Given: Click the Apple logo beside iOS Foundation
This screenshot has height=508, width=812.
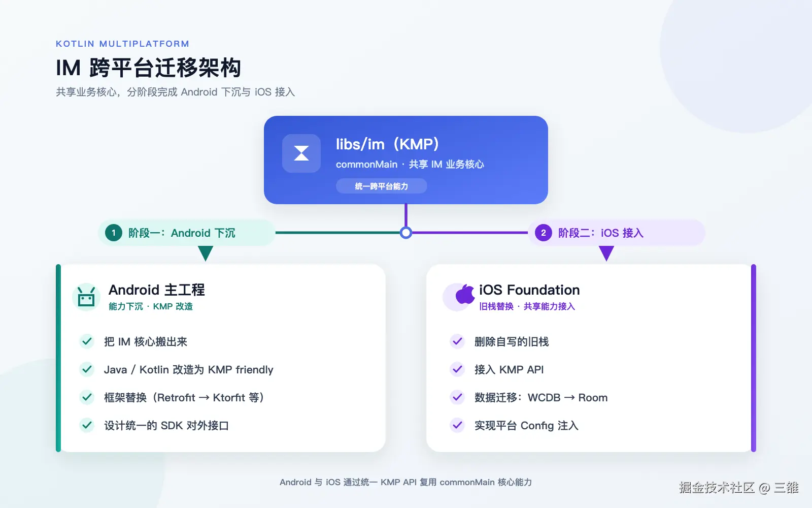Looking at the screenshot, I should (x=464, y=295).
